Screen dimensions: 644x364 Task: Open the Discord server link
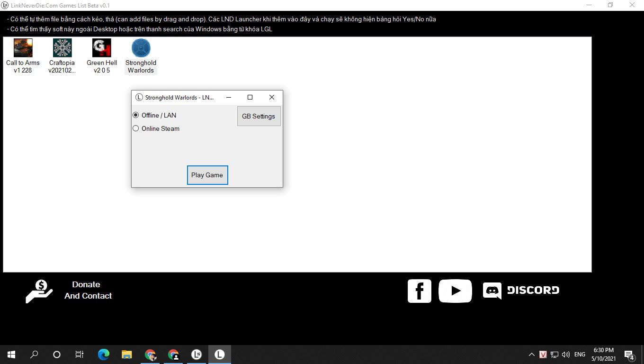click(521, 291)
